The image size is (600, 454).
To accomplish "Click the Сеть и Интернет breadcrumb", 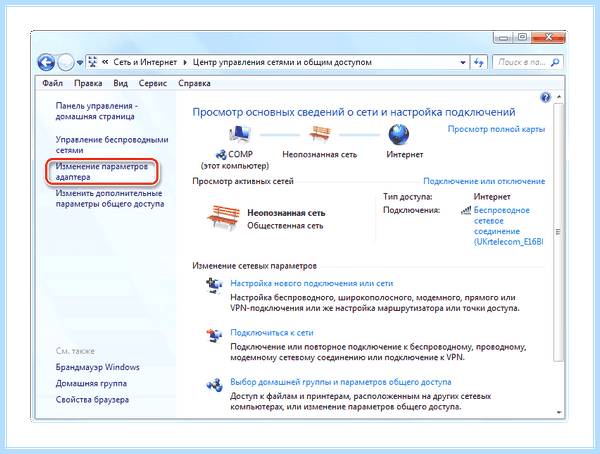I will (145, 62).
